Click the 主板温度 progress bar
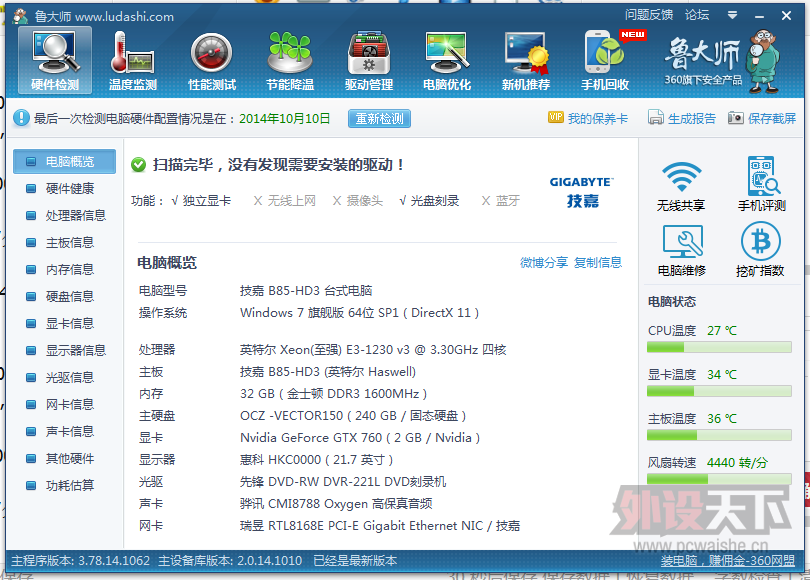This screenshot has height=580, width=810. tap(719, 435)
